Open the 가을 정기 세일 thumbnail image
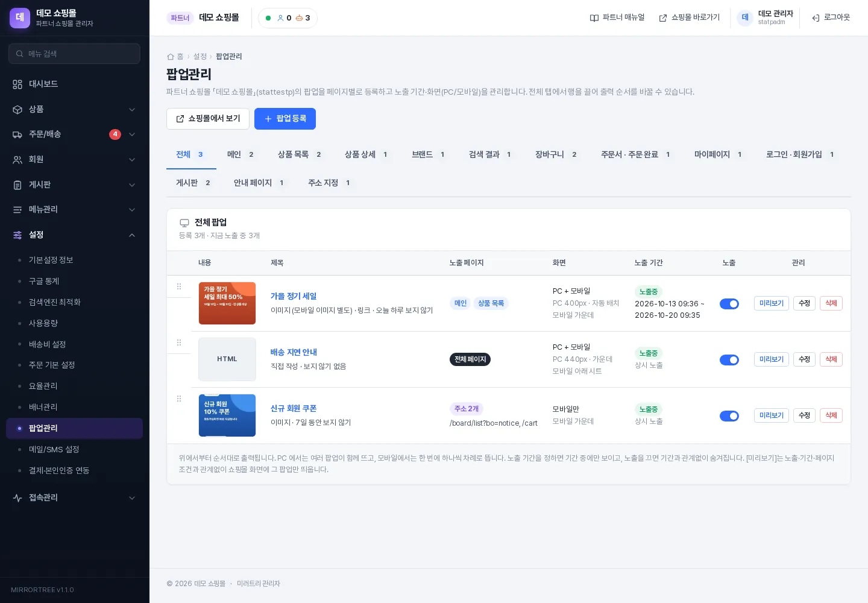Image resolution: width=868 pixels, height=603 pixels. [227, 303]
